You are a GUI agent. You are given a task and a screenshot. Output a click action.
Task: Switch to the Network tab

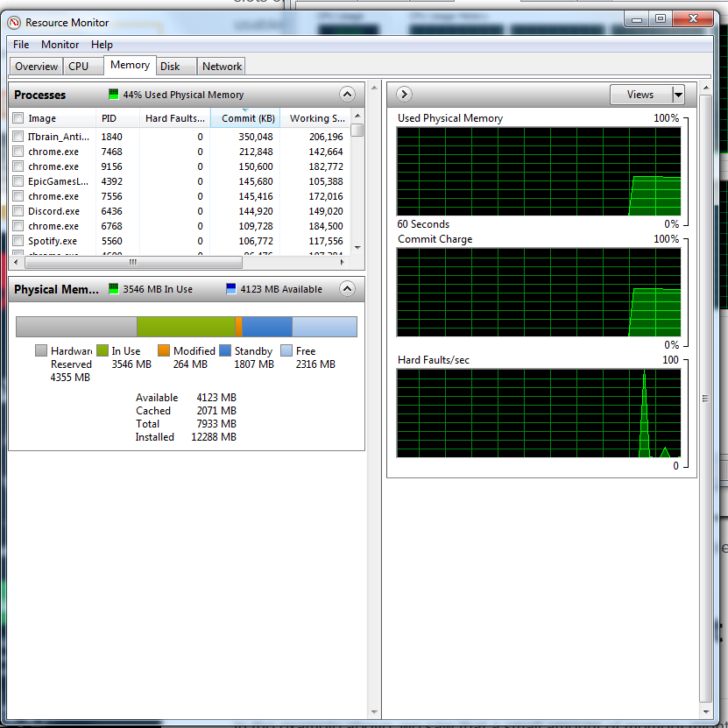tap(222, 67)
